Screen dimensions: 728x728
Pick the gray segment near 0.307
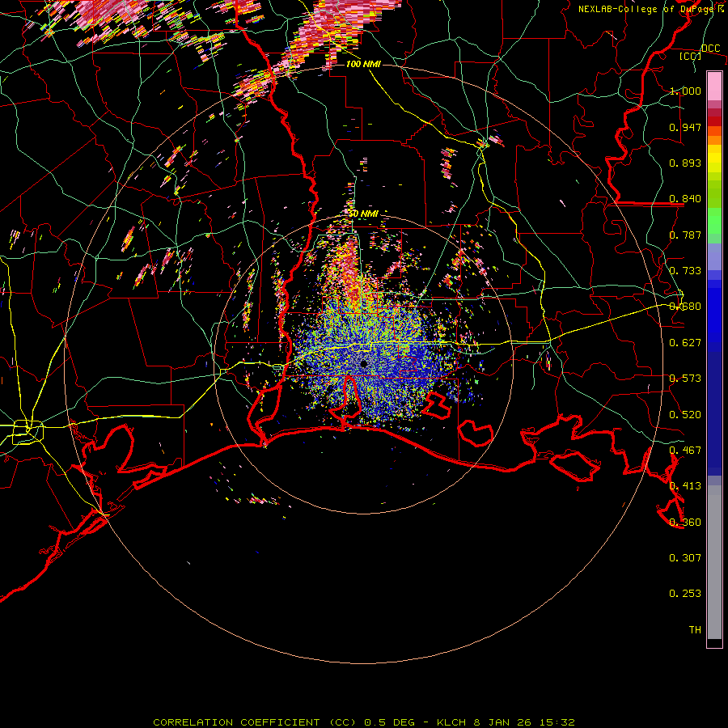(714, 562)
